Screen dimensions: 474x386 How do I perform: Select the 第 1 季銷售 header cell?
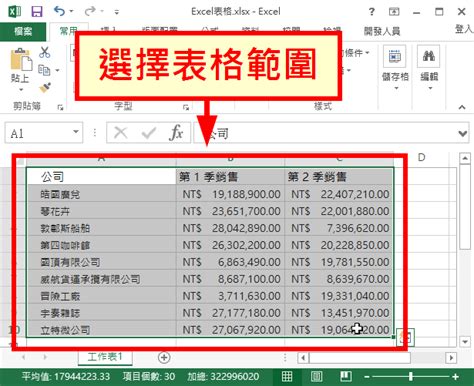230,176
